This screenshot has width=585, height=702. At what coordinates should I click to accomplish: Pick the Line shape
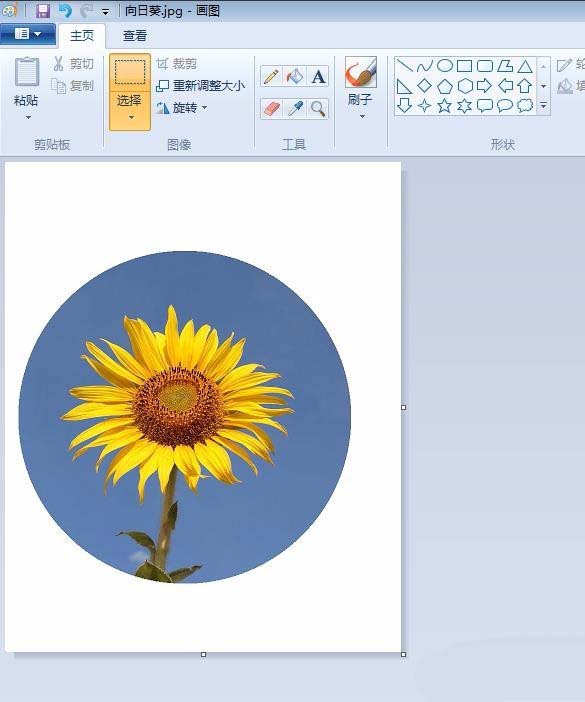click(x=404, y=66)
